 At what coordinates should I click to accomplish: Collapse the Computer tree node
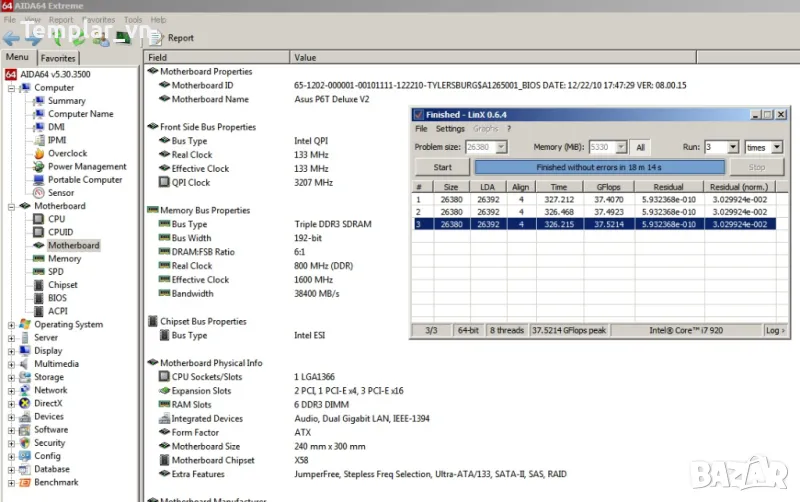pos(11,88)
